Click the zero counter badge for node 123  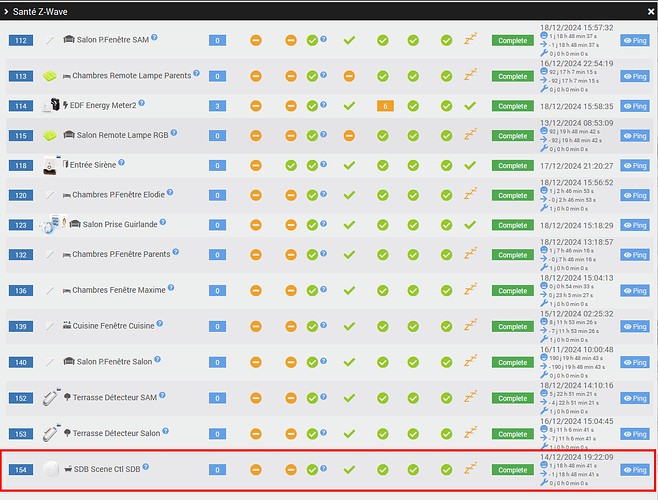coord(217,225)
